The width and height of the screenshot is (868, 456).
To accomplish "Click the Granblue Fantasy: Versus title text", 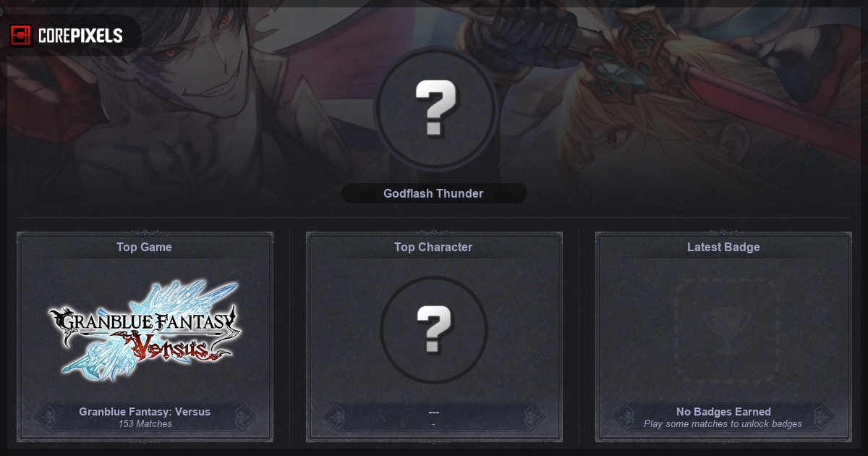I will click(x=145, y=411).
